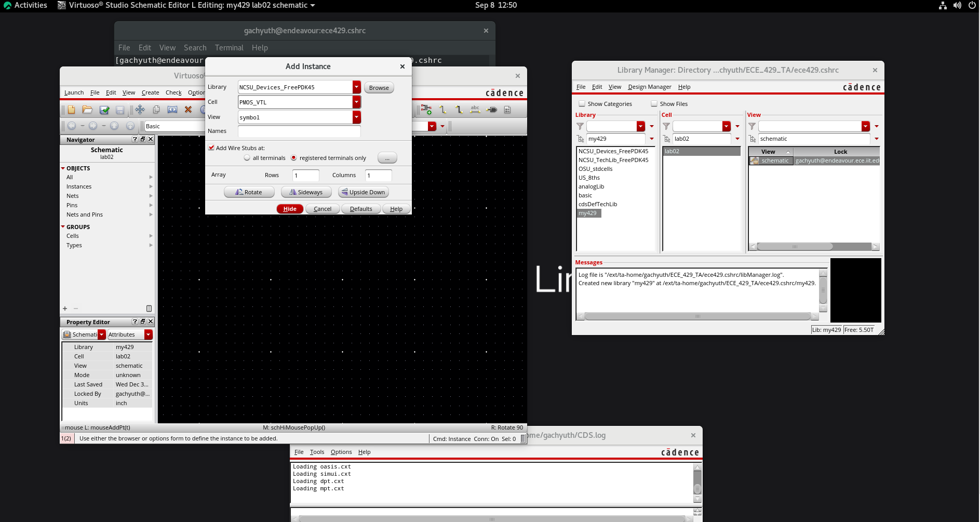980x522 pixels.
Task: Click the go up hierarchy arrow icon
Action: pyautogui.click(x=114, y=126)
